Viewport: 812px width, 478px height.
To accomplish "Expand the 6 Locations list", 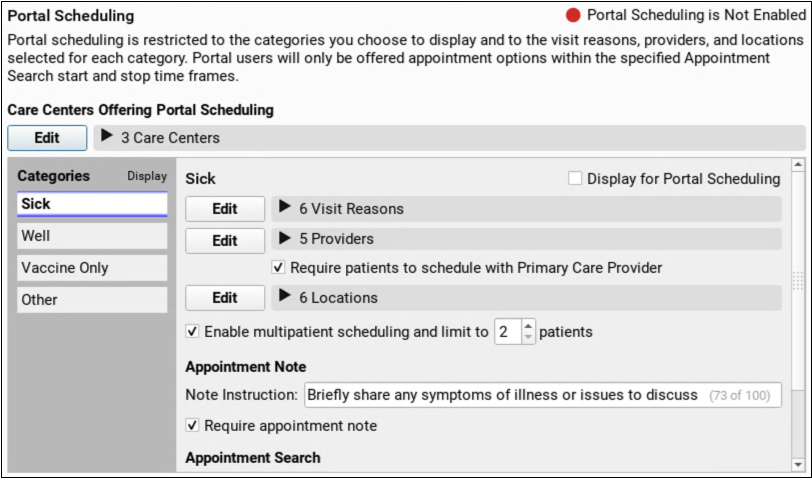I will coord(285,297).
